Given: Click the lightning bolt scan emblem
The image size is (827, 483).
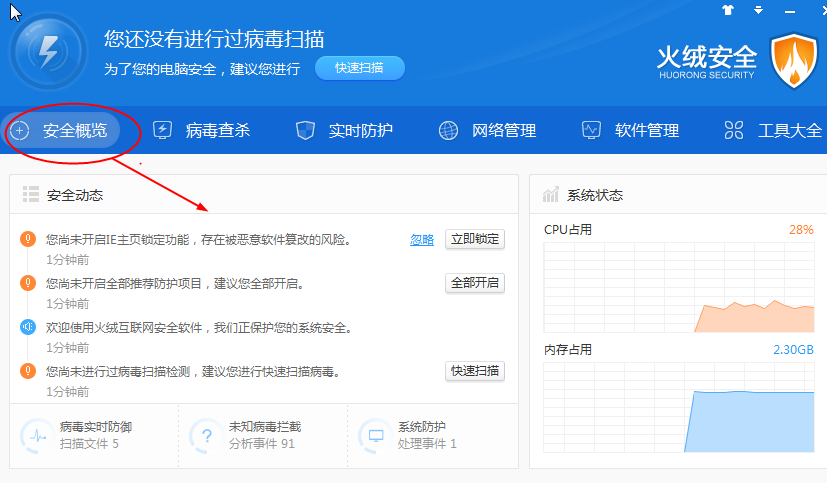Looking at the screenshot, I should [49, 51].
